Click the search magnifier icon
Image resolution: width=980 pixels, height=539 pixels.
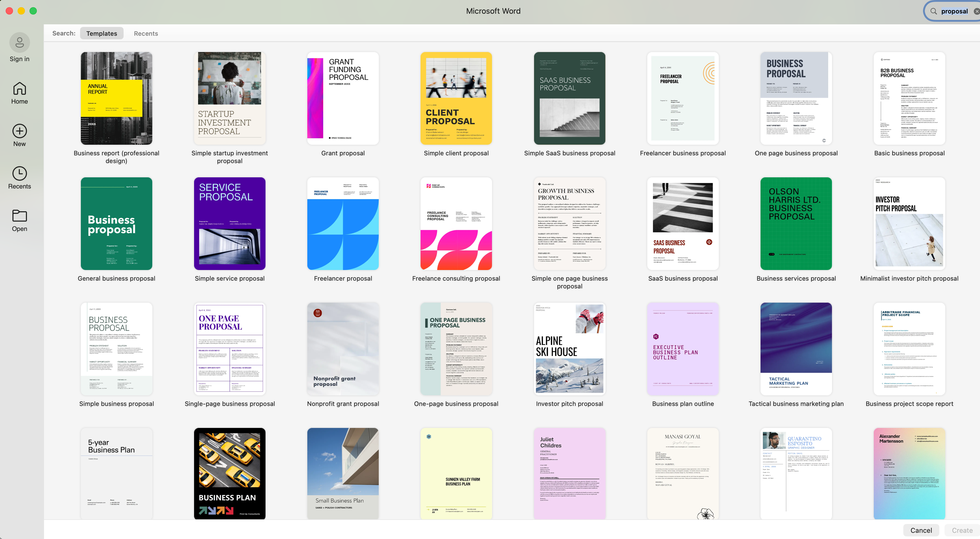coord(934,11)
